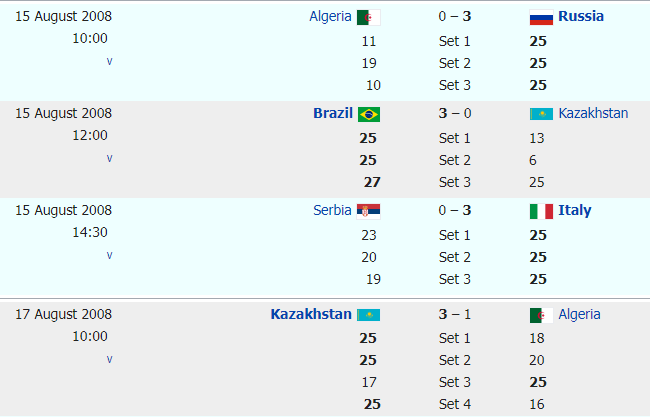Click Algeria flag in 17 August match
The height and width of the screenshot is (417, 650).
541,315
